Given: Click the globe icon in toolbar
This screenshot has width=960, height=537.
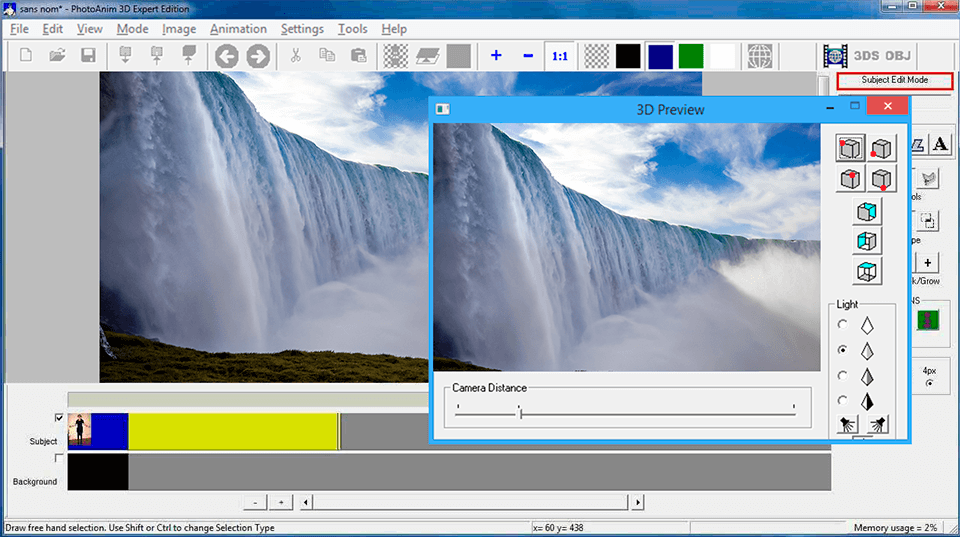Looking at the screenshot, I should [x=760, y=56].
